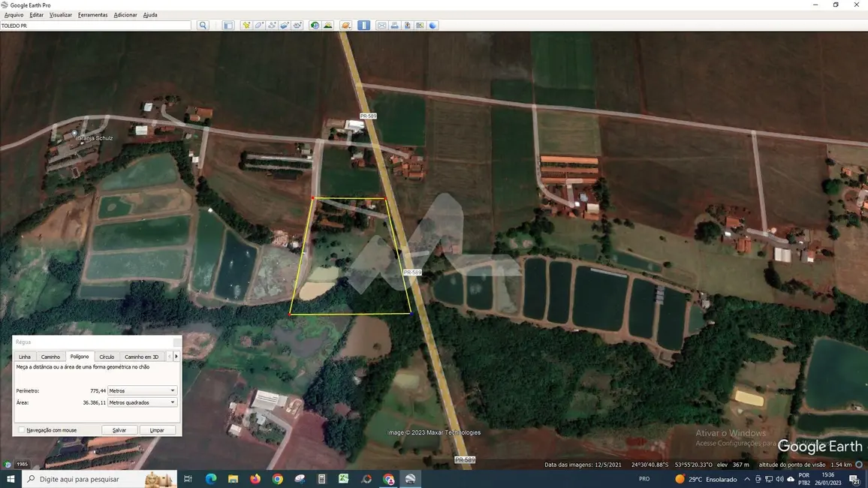Switch to the Caminho tab
Viewport: 868px width, 488px height.
coord(50,357)
